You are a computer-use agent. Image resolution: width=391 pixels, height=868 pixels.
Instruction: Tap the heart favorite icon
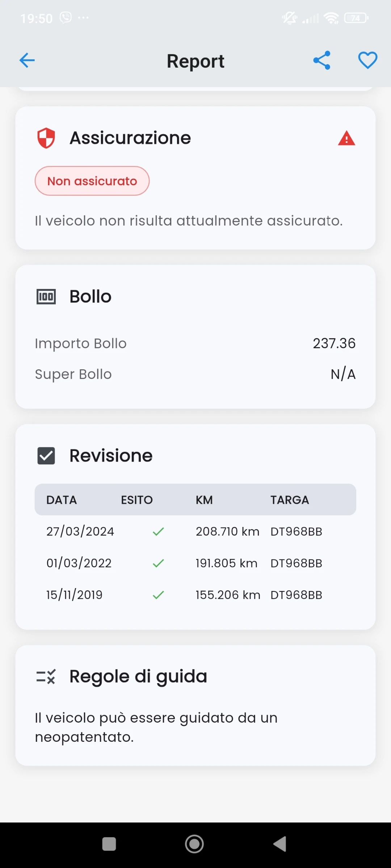(367, 60)
